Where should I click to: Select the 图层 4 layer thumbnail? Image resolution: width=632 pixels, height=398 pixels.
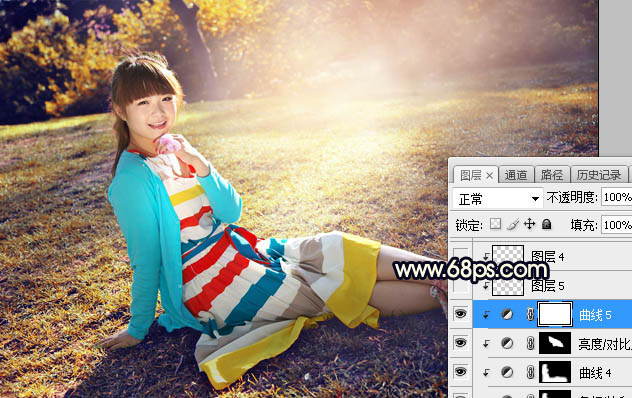coord(508,256)
